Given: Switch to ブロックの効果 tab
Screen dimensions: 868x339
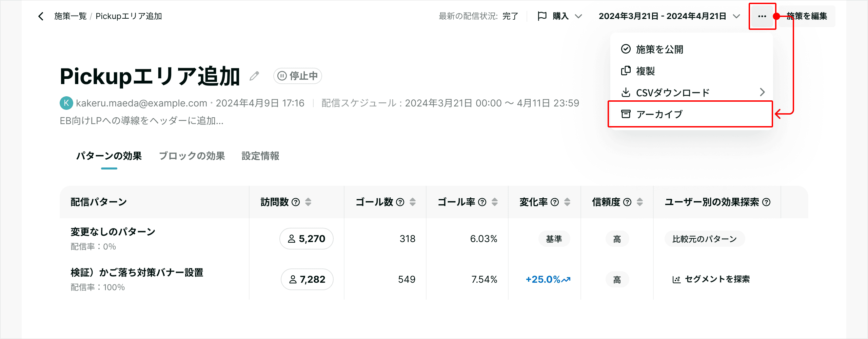Looking at the screenshot, I should click(192, 156).
